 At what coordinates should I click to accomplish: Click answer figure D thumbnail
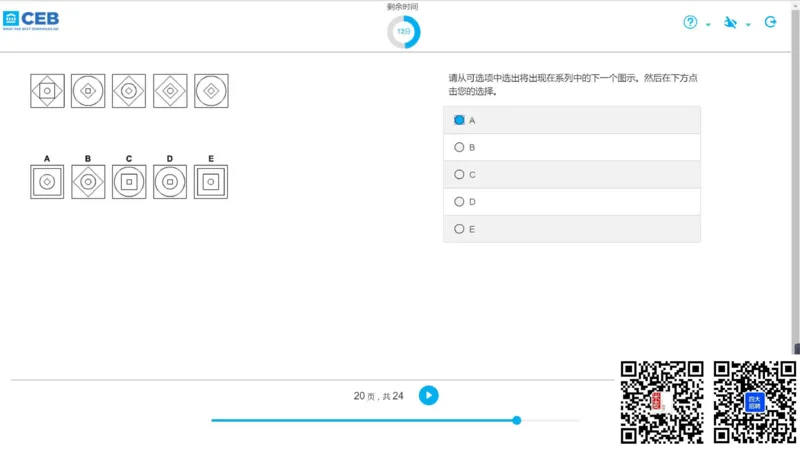click(170, 182)
